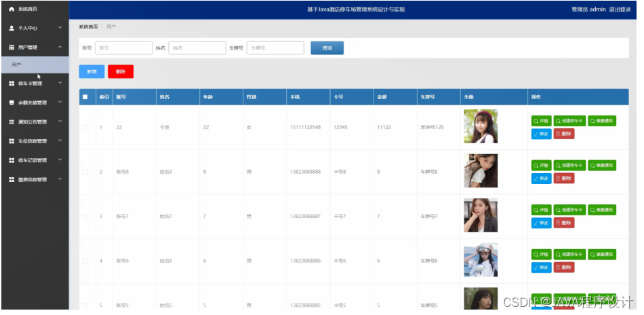Screen dimensions: 644x315
Task: Check the row checkbox for 账号6
Action: pos(85,261)
